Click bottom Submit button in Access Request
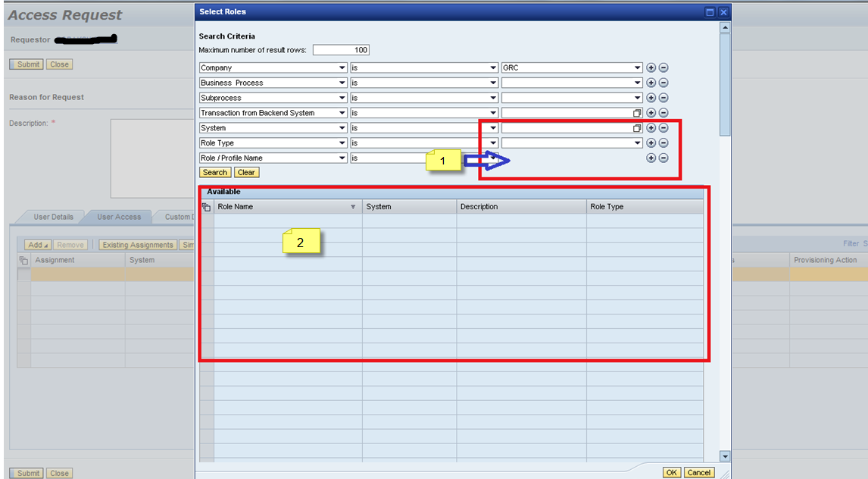Screen dimensions: 868x479 pos(27,474)
